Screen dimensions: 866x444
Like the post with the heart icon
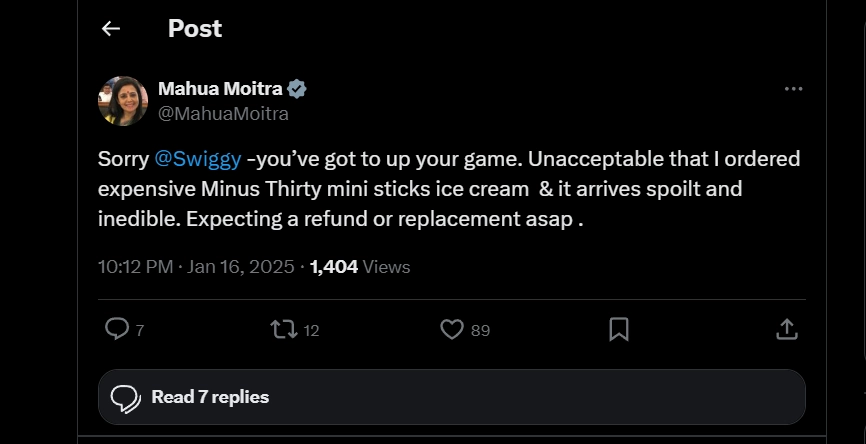click(x=452, y=328)
